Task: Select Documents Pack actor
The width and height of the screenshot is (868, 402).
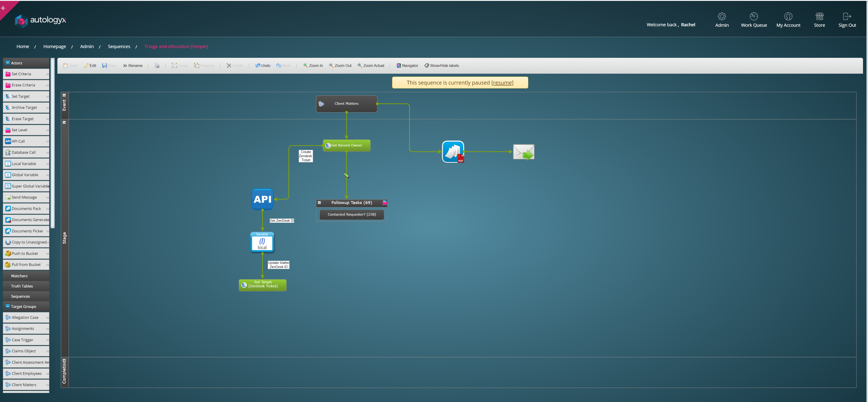Action: (x=26, y=209)
